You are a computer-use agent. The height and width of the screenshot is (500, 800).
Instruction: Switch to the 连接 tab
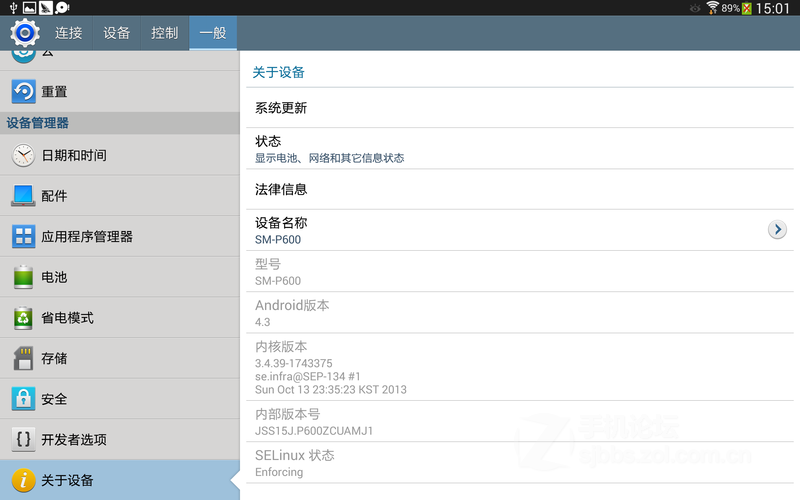pyautogui.click(x=68, y=33)
